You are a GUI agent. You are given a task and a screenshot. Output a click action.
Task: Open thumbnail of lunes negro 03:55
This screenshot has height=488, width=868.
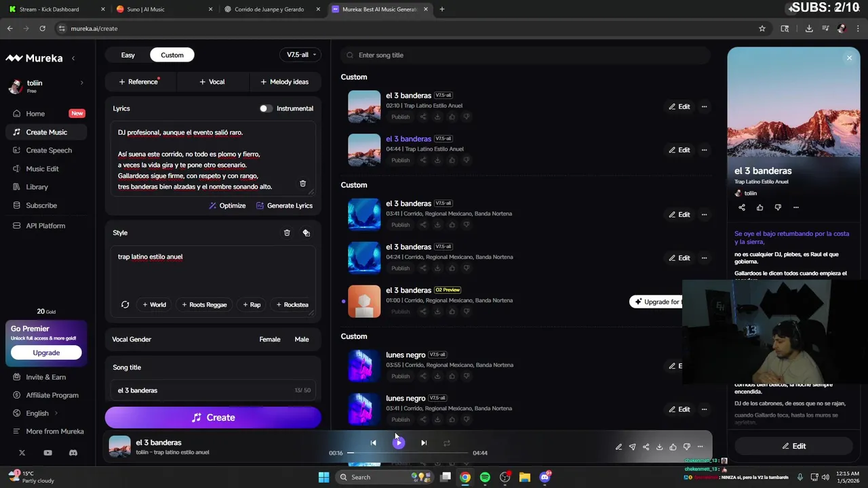pos(364,366)
